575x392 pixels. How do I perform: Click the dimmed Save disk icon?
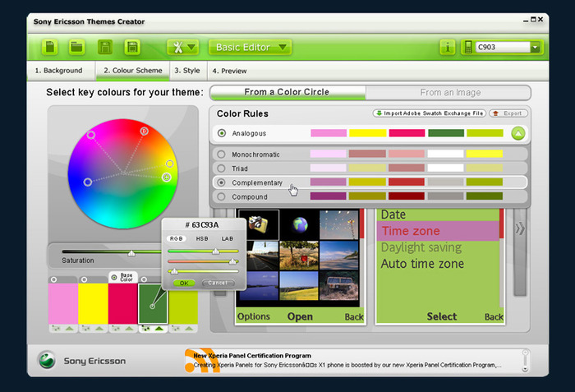pos(105,48)
